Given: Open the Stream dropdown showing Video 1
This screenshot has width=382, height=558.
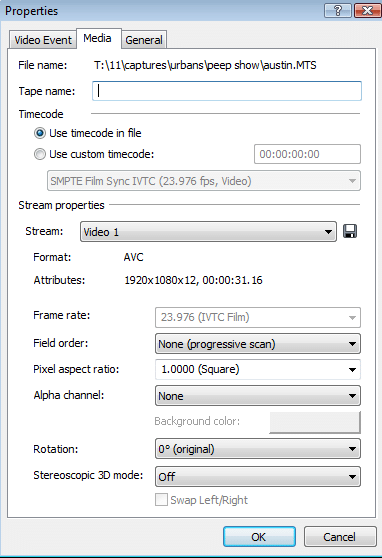Looking at the screenshot, I should coord(208,232).
